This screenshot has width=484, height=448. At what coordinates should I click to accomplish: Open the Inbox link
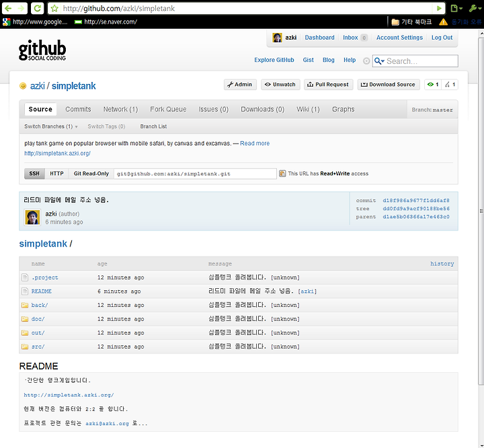[x=350, y=38]
